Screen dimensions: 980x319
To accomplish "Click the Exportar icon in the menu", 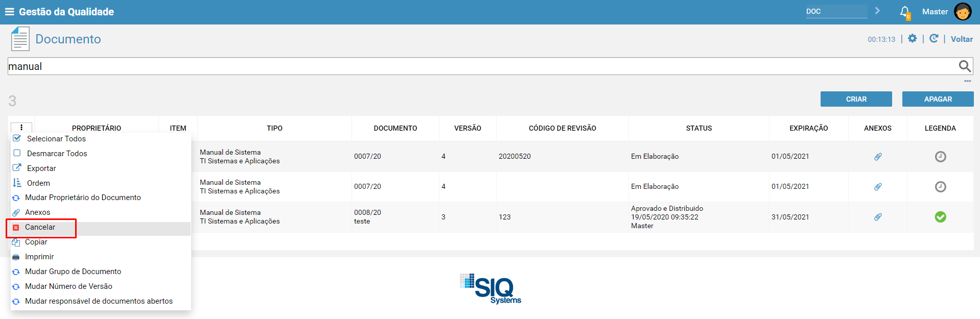I will (17, 168).
